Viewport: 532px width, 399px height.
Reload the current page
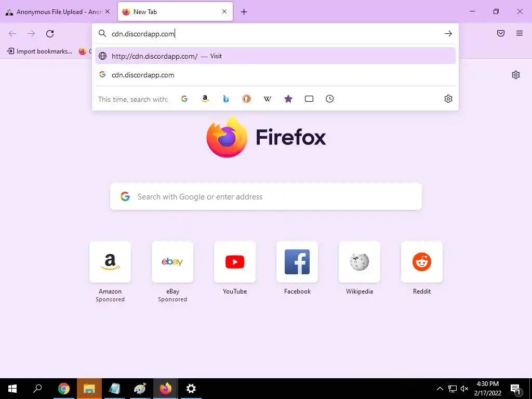point(50,34)
